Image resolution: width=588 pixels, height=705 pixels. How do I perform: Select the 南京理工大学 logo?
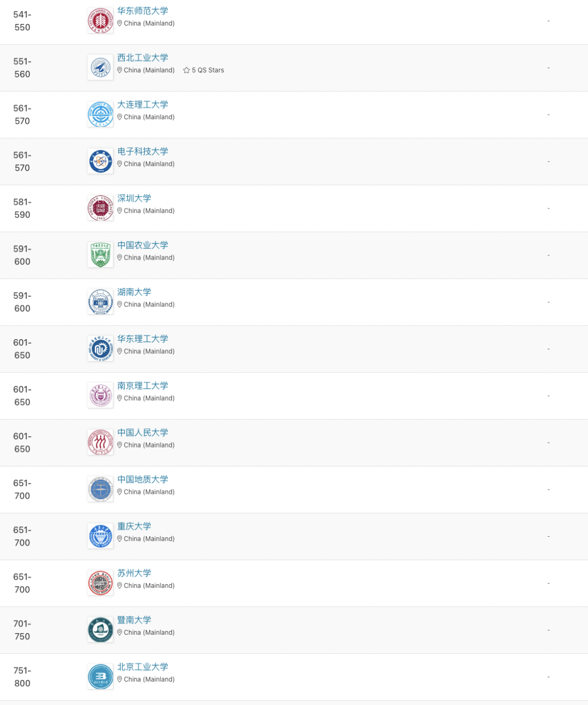click(x=100, y=396)
